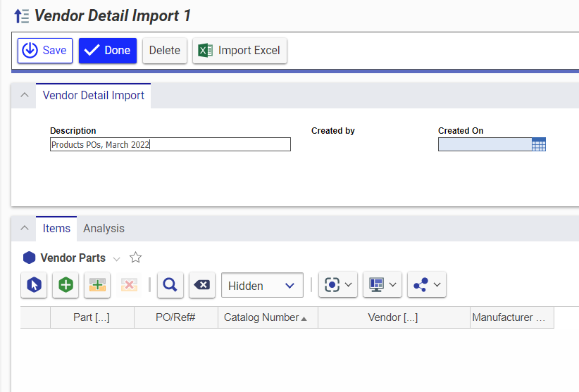
Task: Open the Vendor Parts view dropdown
Action: (x=117, y=259)
